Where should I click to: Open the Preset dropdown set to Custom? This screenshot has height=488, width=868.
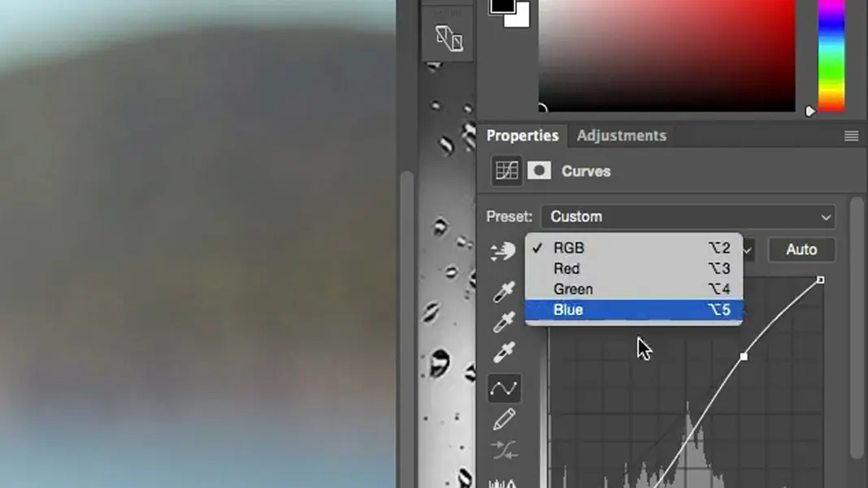(x=688, y=217)
